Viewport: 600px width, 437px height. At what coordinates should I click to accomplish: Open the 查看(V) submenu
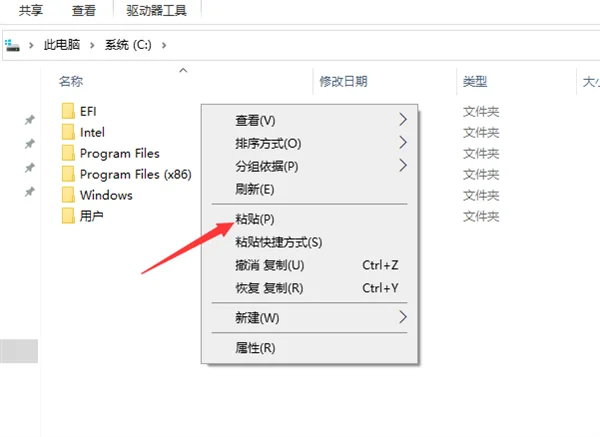[310, 120]
